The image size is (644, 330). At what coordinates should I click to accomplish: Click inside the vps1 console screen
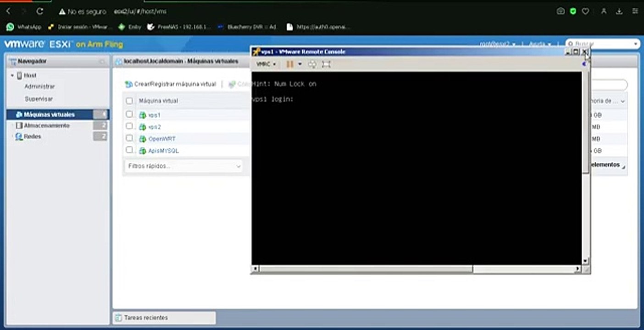pyautogui.click(x=416, y=168)
